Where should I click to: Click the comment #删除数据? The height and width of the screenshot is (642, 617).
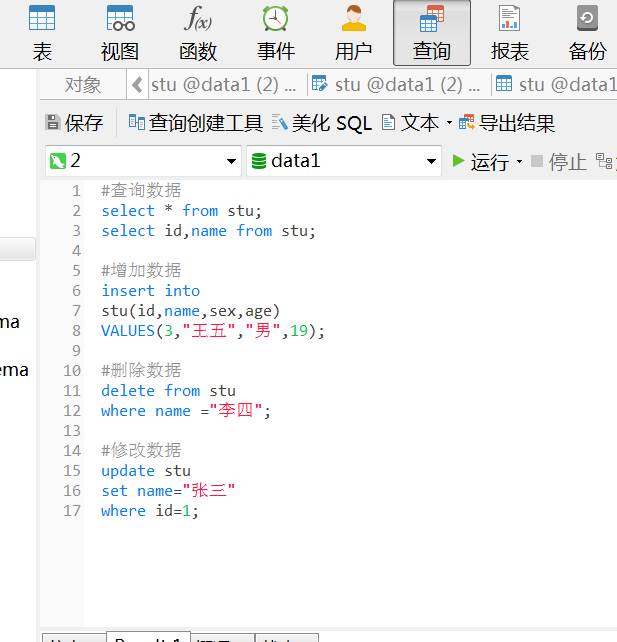click(x=141, y=371)
